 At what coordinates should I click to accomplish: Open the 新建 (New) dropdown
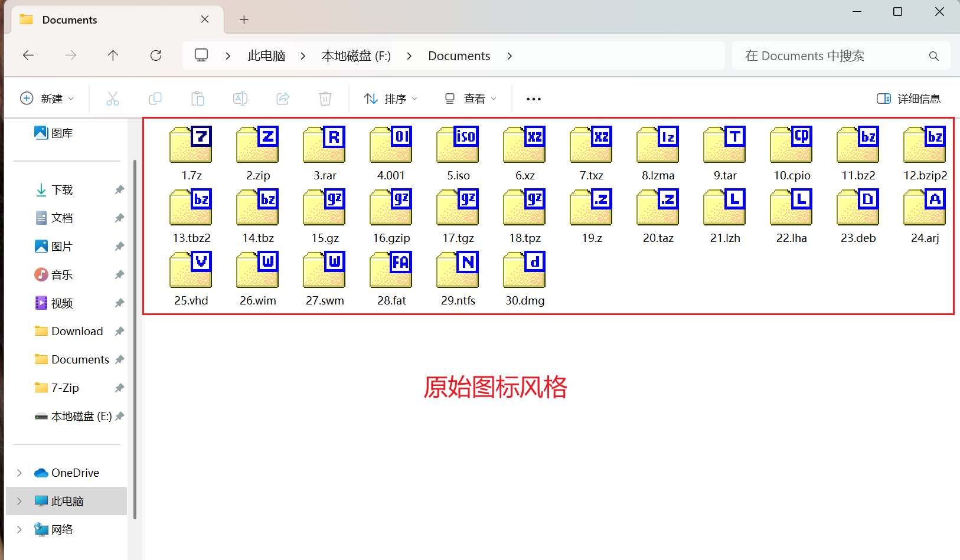coord(47,99)
